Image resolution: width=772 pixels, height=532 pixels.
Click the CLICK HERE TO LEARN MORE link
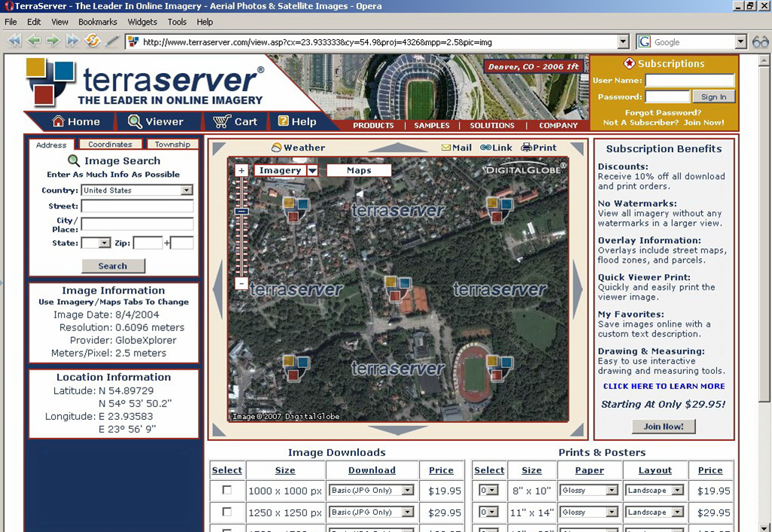tap(664, 386)
